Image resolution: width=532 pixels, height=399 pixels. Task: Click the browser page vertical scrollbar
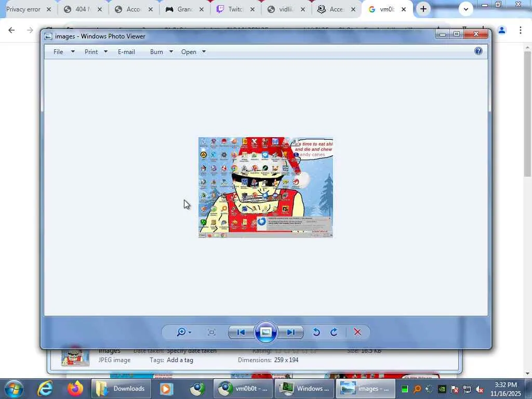point(527,114)
